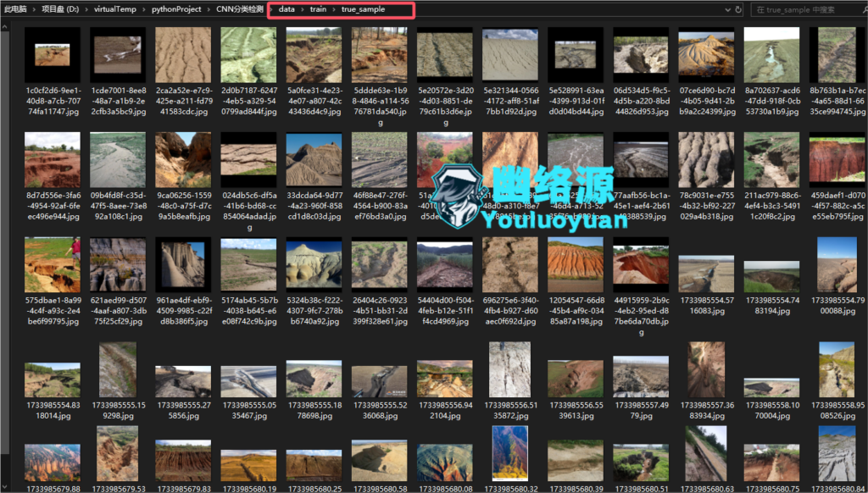
Task: Click file name 44915959-2b9c-4eb2-95ed-d87be6da70db.jpg
Action: pos(641,316)
